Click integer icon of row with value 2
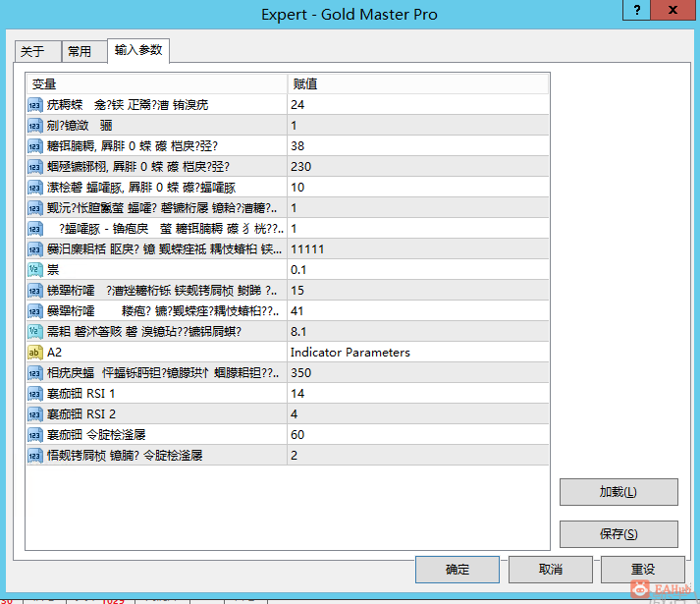 (34, 456)
